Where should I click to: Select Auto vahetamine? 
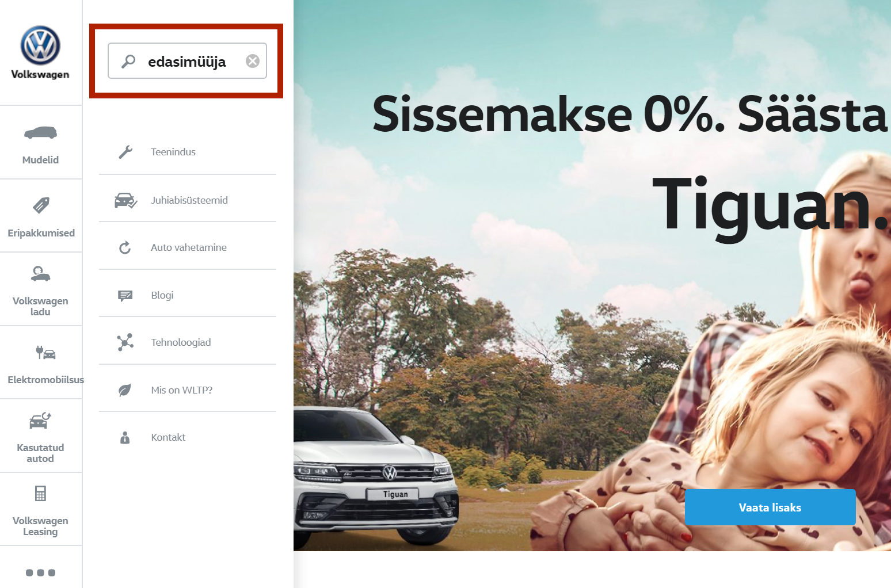coord(188,247)
